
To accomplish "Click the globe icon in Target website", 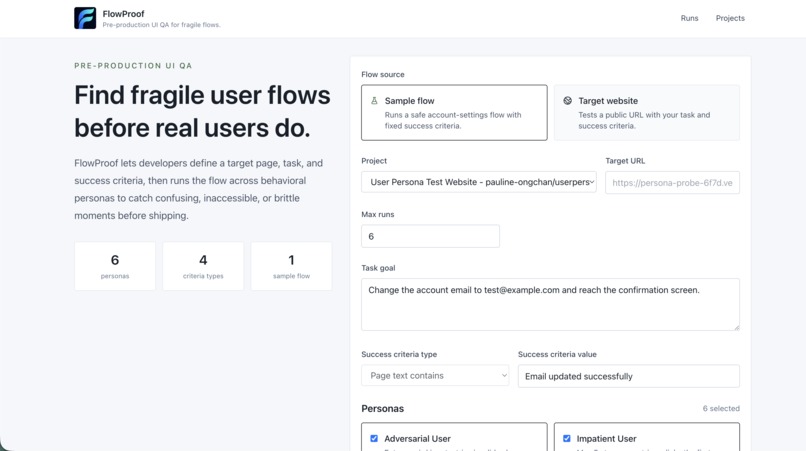I will click(x=567, y=101).
